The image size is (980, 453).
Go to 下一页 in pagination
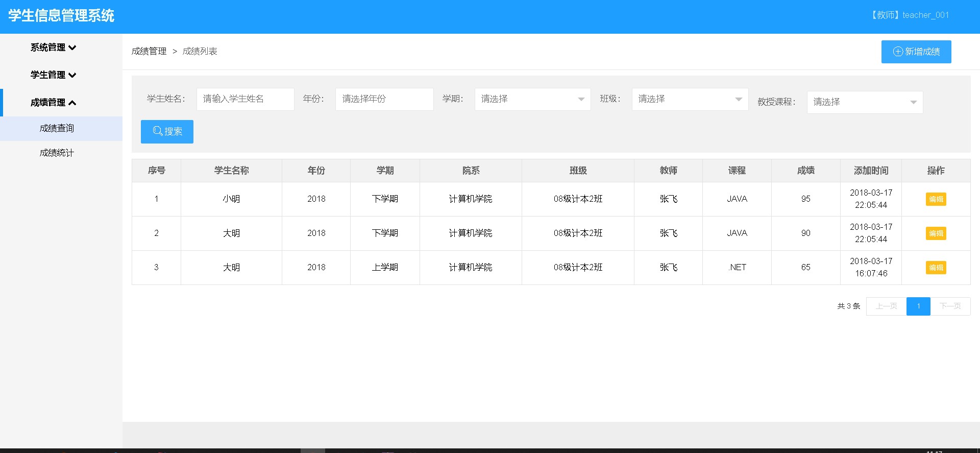click(x=950, y=306)
